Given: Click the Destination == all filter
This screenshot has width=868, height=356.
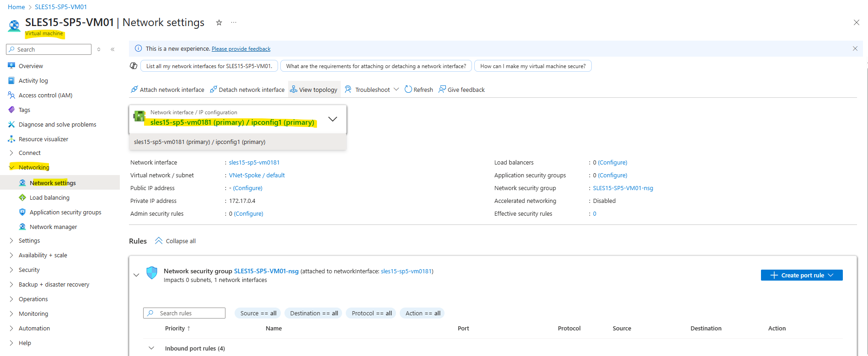Looking at the screenshot, I should (314, 313).
